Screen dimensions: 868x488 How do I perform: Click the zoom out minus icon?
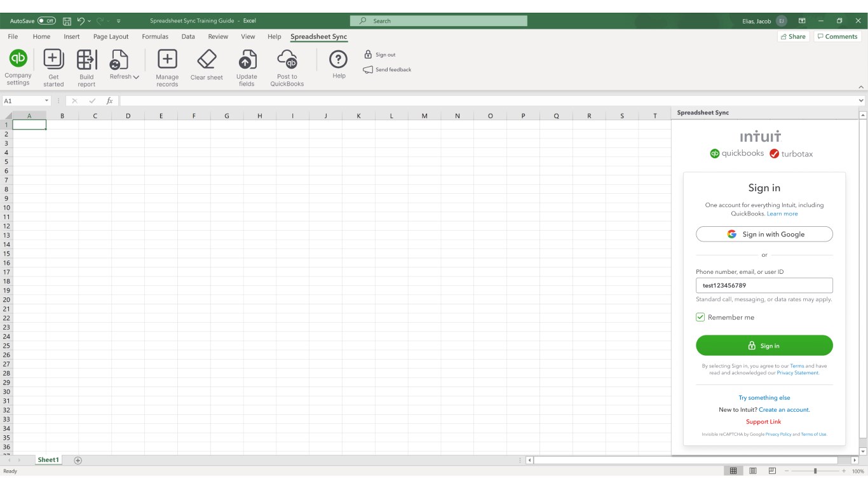(787, 471)
